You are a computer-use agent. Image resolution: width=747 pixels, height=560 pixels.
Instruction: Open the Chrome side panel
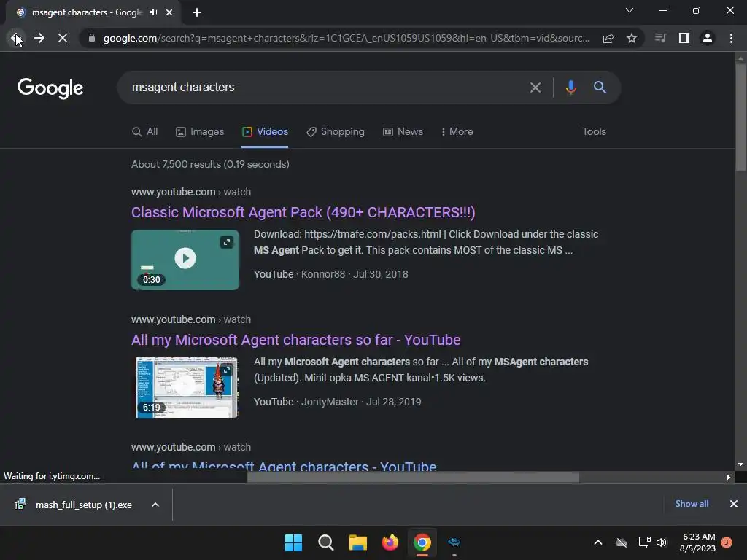[x=684, y=38]
